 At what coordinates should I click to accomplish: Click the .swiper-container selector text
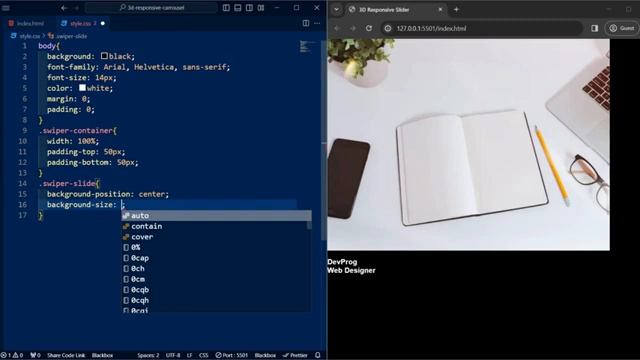coord(76,131)
